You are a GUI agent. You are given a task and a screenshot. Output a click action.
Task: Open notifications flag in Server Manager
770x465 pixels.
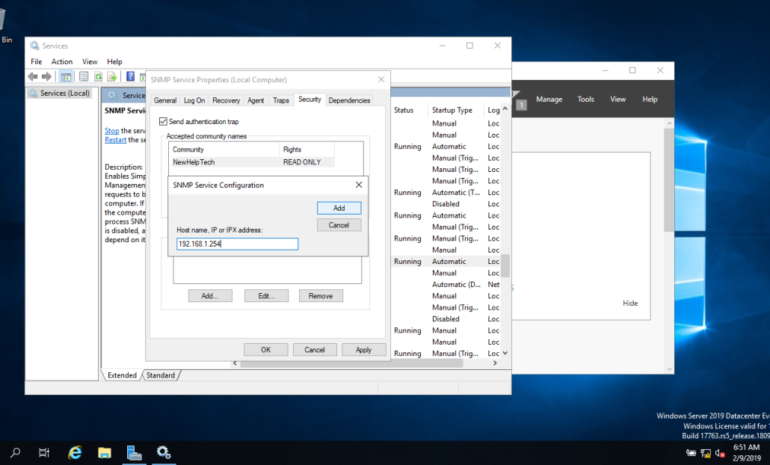pos(517,99)
